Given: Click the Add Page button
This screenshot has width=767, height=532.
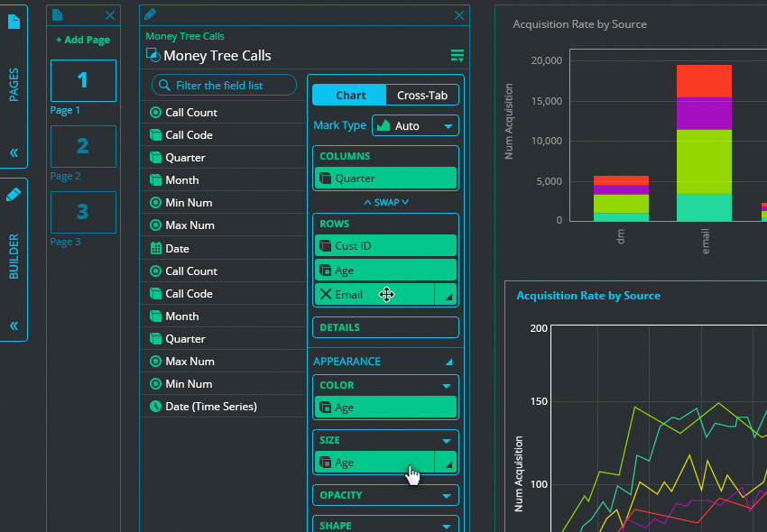Looking at the screenshot, I should (83, 41).
